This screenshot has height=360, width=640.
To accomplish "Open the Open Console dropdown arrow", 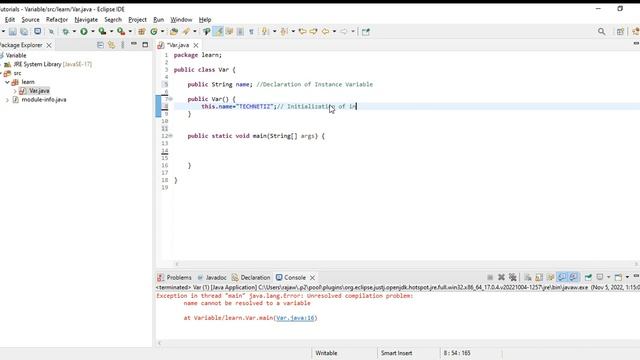I will pos(627,277).
